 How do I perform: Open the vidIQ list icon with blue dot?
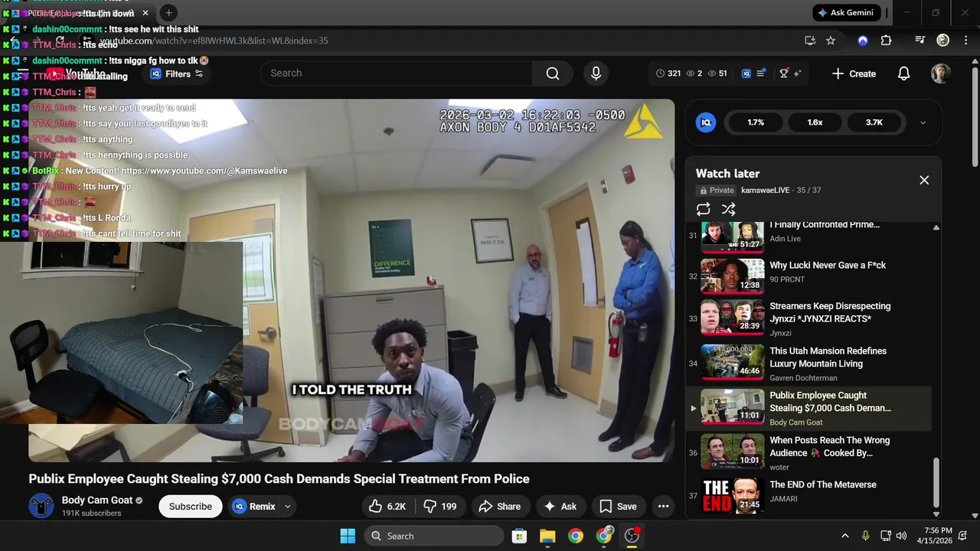point(761,73)
